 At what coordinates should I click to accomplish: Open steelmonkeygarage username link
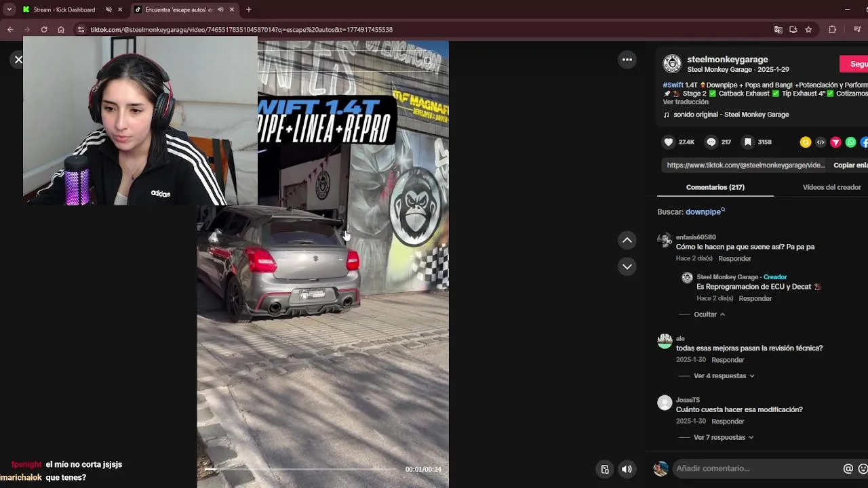pyautogui.click(x=727, y=60)
